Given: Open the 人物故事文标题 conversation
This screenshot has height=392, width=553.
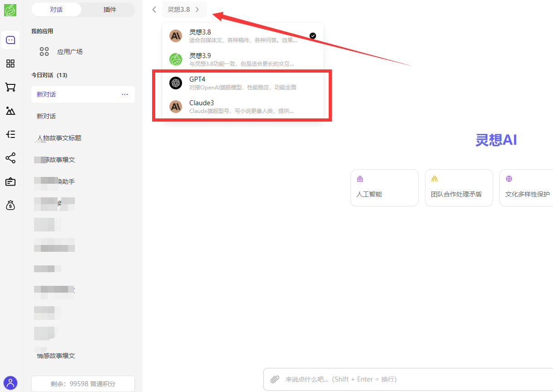Looking at the screenshot, I should (x=83, y=138).
